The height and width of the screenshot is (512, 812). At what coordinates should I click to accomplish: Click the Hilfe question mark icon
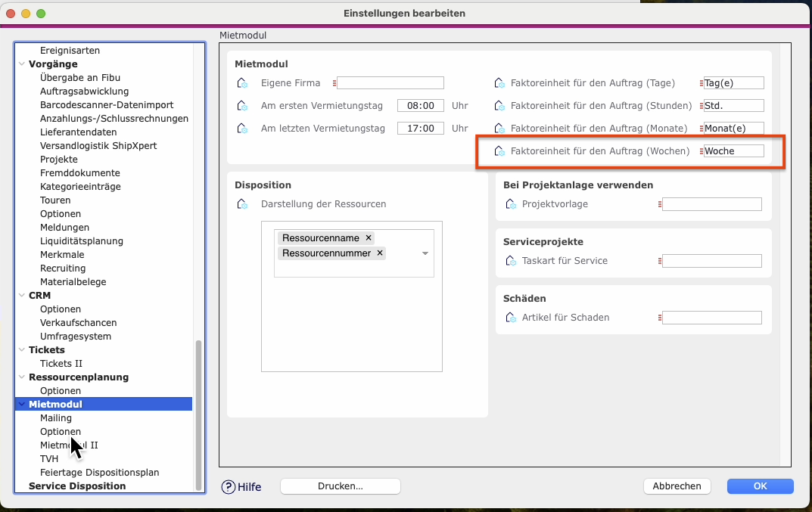228,486
